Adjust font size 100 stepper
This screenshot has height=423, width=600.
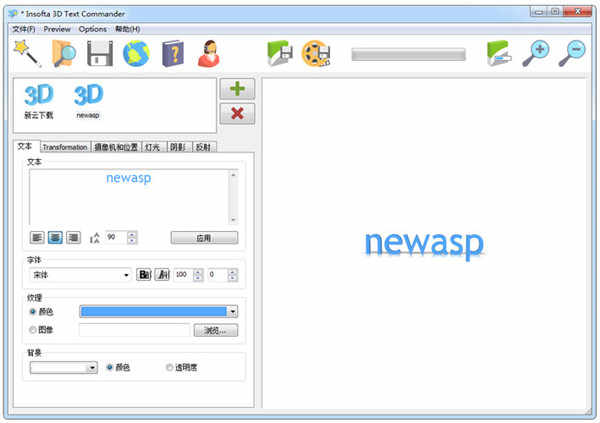(x=198, y=274)
